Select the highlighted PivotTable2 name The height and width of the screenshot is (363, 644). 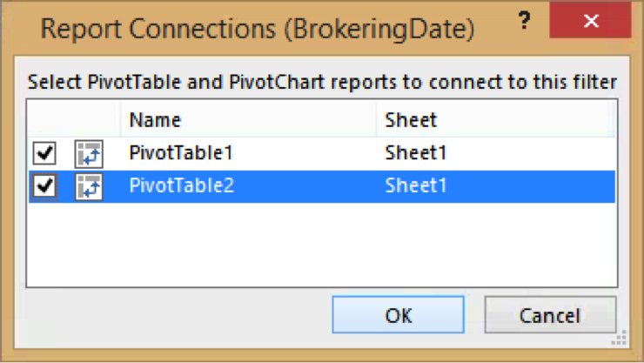click(181, 186)
